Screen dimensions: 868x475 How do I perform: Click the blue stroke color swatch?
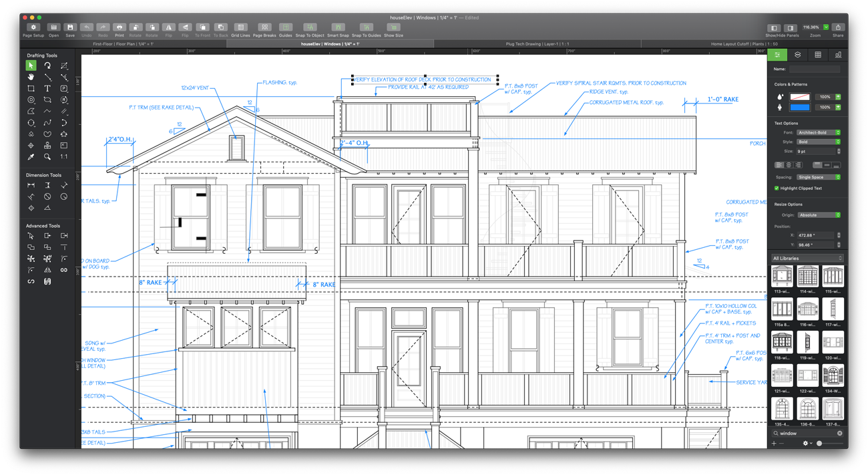click(800, 107)
